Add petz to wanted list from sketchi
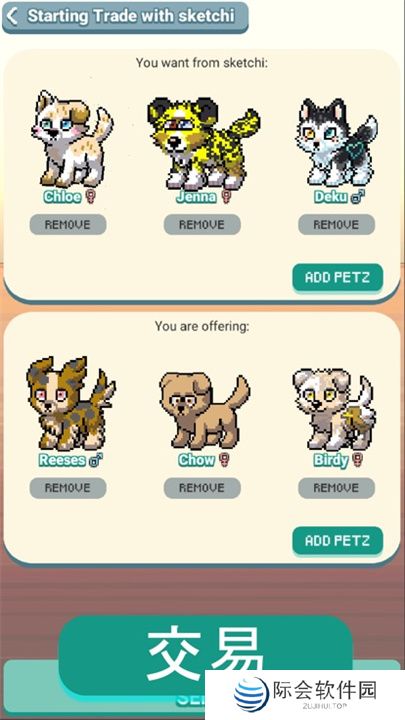405x720 pixels. [338, 277]
